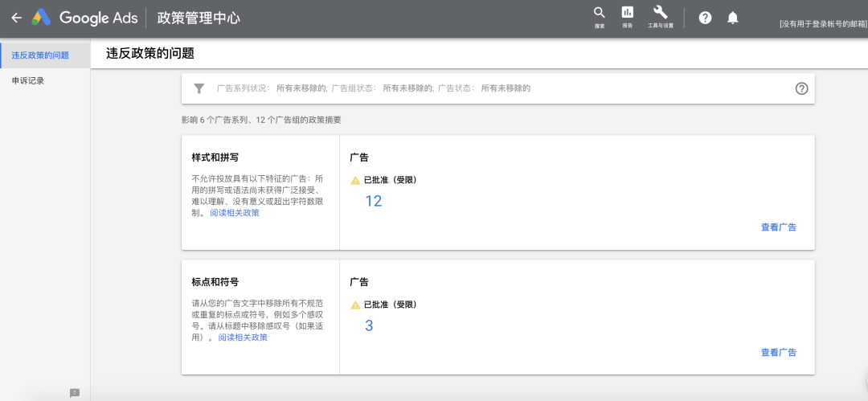This screenshot has width=868, height=401.
Task: Open the search (搜索) tool
Action: pyautogui.click(x=600, y=16)
